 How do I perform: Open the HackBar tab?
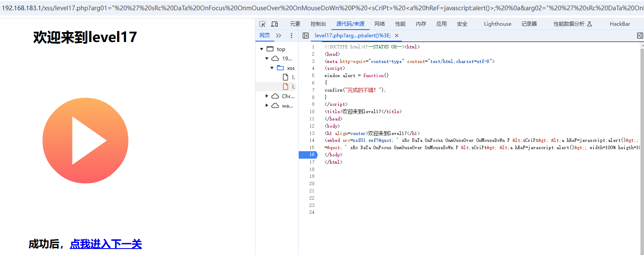coord(620,24)
